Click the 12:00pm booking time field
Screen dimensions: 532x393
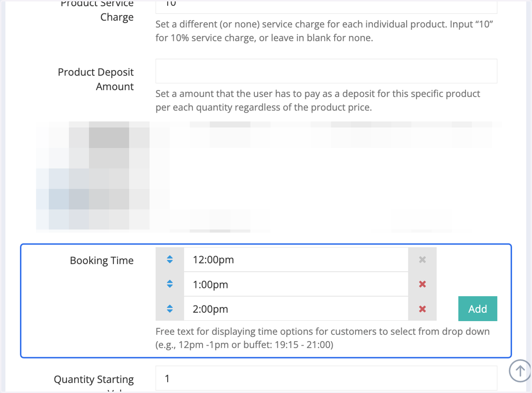pos(296,259)
